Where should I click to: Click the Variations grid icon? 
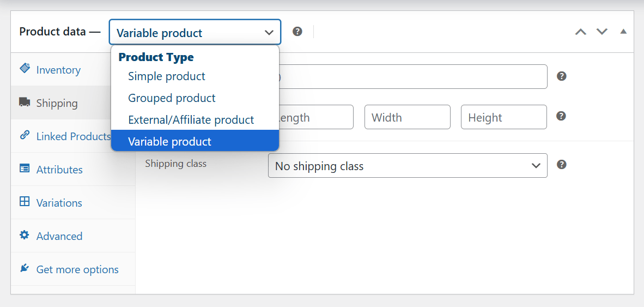pyautogui.click(x=25, y=201)
